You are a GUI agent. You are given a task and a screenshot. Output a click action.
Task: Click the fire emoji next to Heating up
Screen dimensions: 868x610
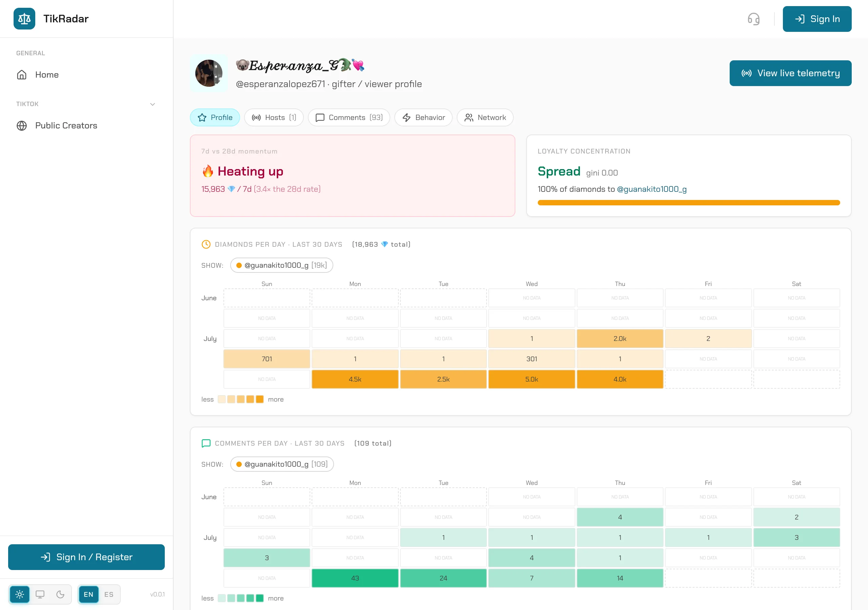point(208,171)
